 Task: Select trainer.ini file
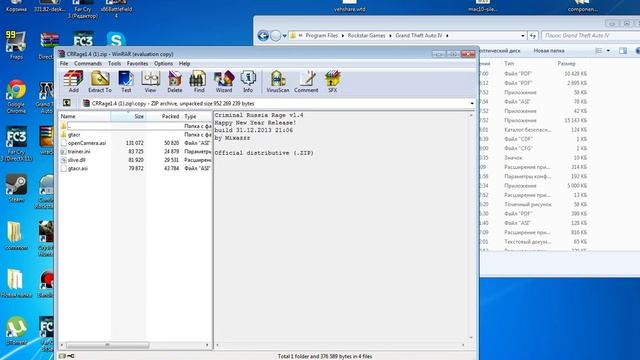(x=136, y=151)
